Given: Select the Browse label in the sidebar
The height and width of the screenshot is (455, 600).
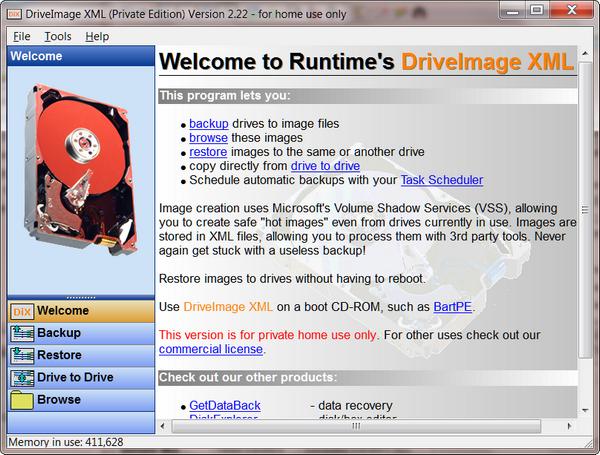Looking at the screenshot, I should click(59, 399).
